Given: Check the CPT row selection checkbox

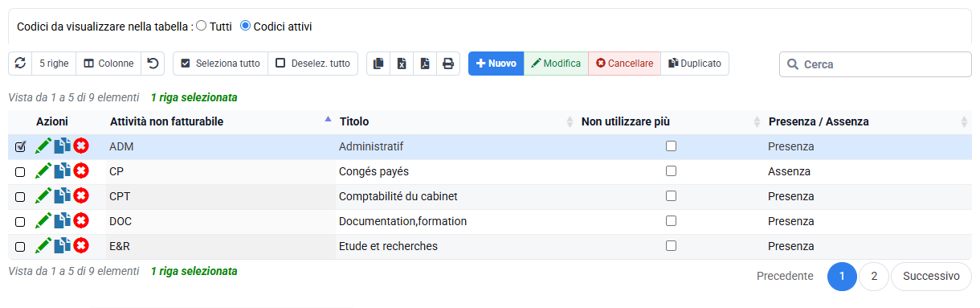Looking at the screenshot, I should (x=20, y=196).
